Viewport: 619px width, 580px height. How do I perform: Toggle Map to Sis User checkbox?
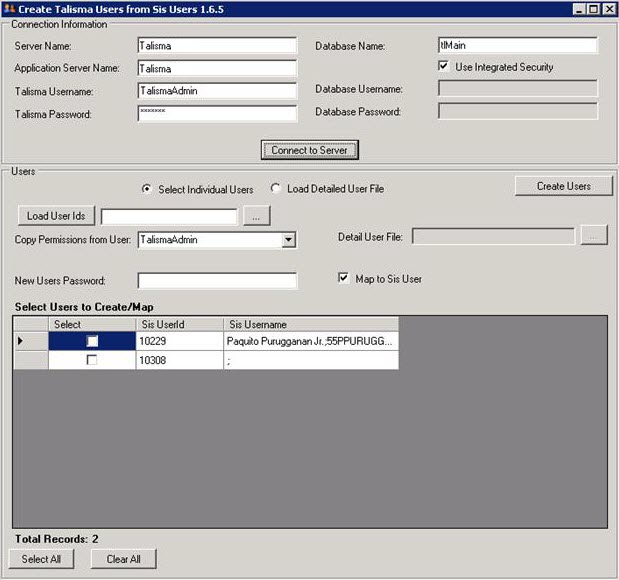343,278
